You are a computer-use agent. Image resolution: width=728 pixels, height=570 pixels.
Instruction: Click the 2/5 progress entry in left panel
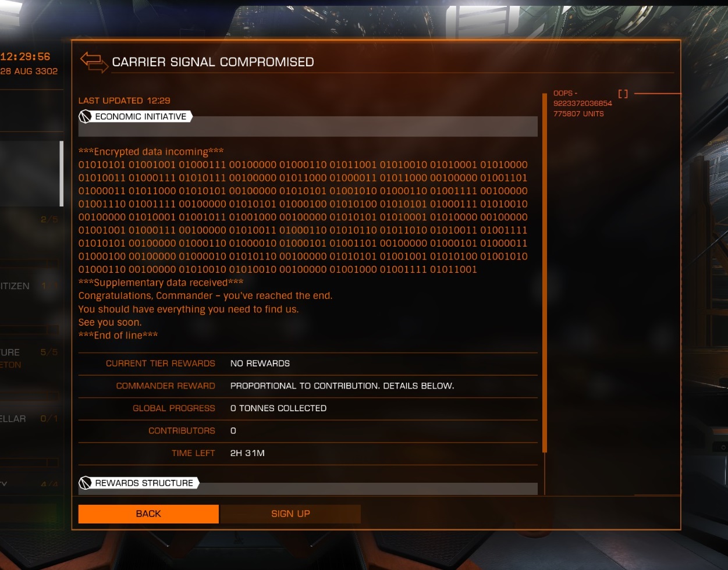tap(49, 219)
